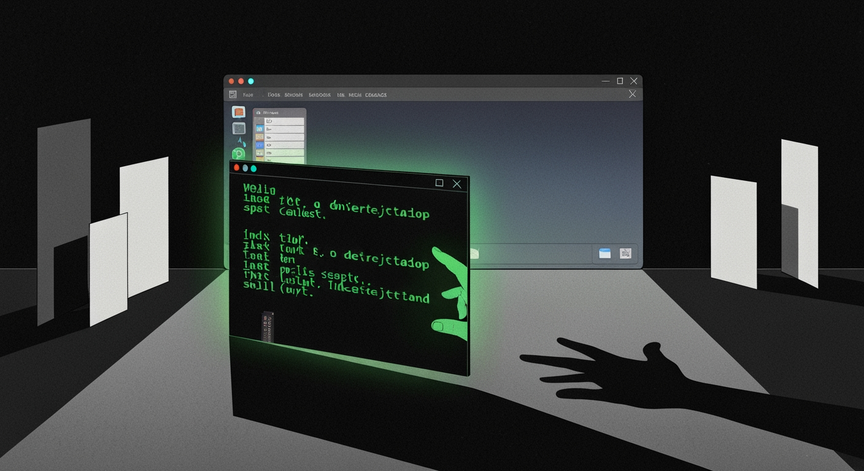Click the small remote-like icon in terminal bottom
This screenshot has width=864, height=471.
pos(266,327)
